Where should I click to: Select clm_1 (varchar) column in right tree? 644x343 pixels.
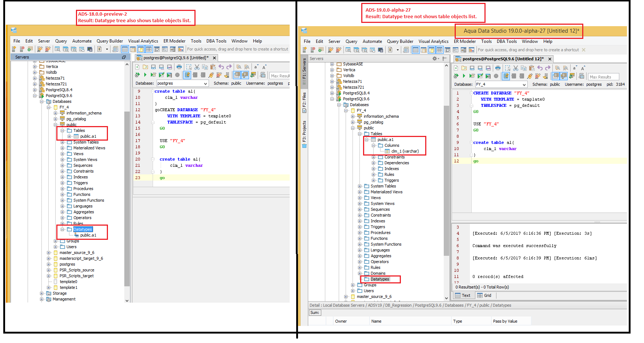pyautogui.click(x=405, y=151)
